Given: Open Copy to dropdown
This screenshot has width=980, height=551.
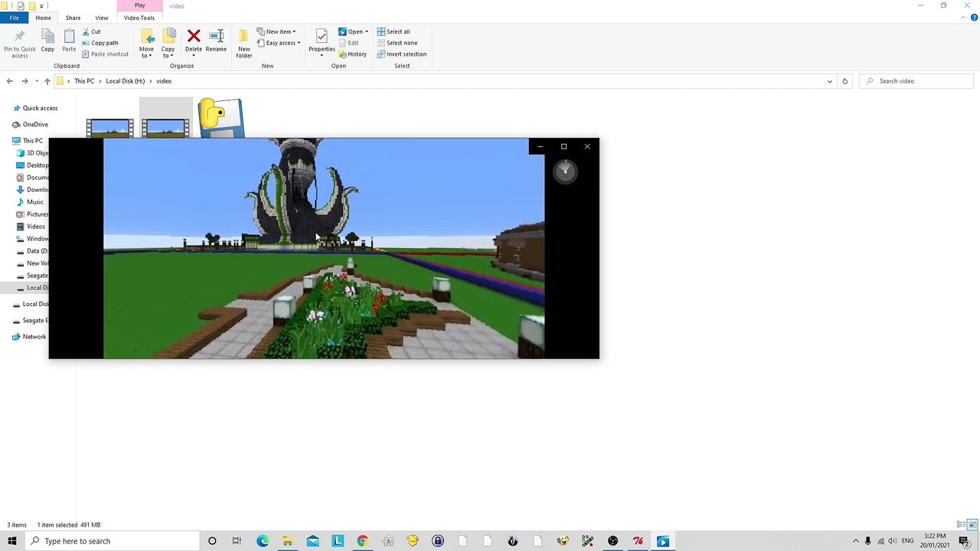Looking at the screenshot, I should tap(168, 44).
